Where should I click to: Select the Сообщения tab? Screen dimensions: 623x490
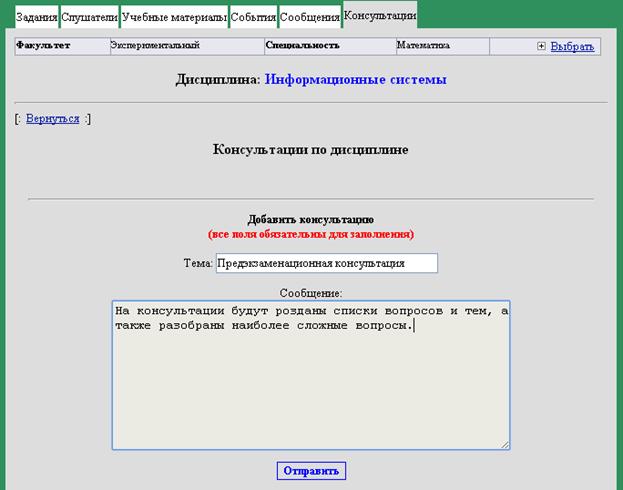click(x=309, y=18)
